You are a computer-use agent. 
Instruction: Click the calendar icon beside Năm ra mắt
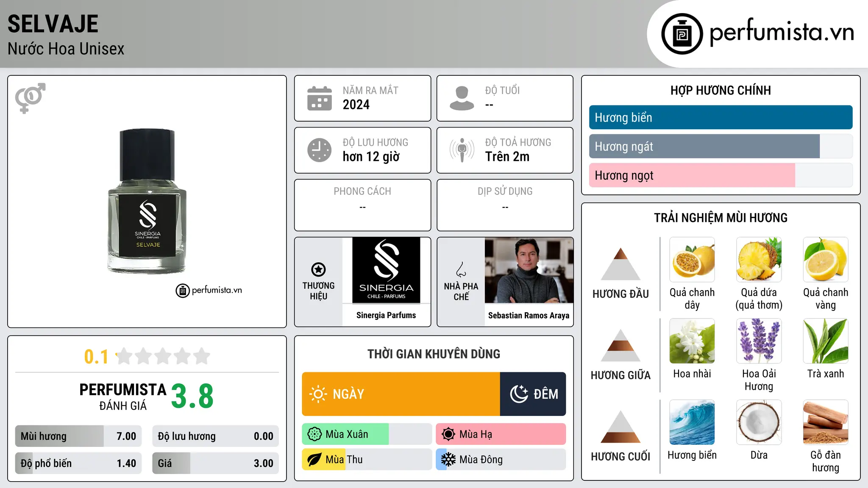click(320, 98)
